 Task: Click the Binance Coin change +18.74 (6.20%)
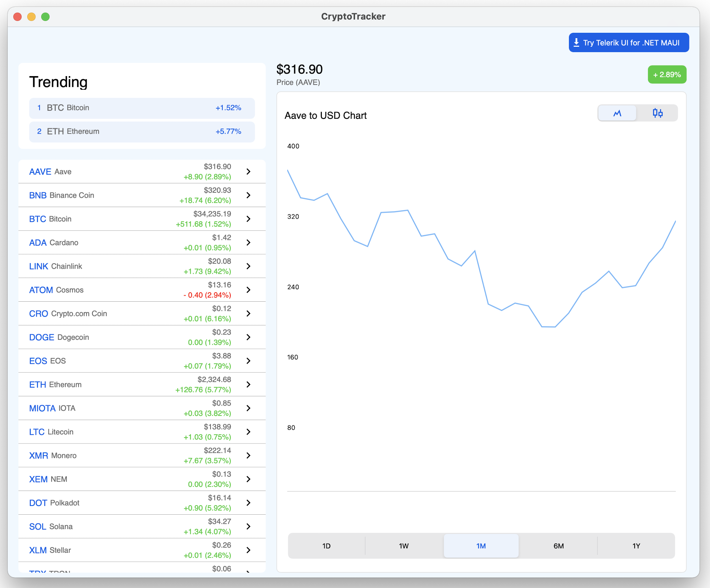coord(205,200)
